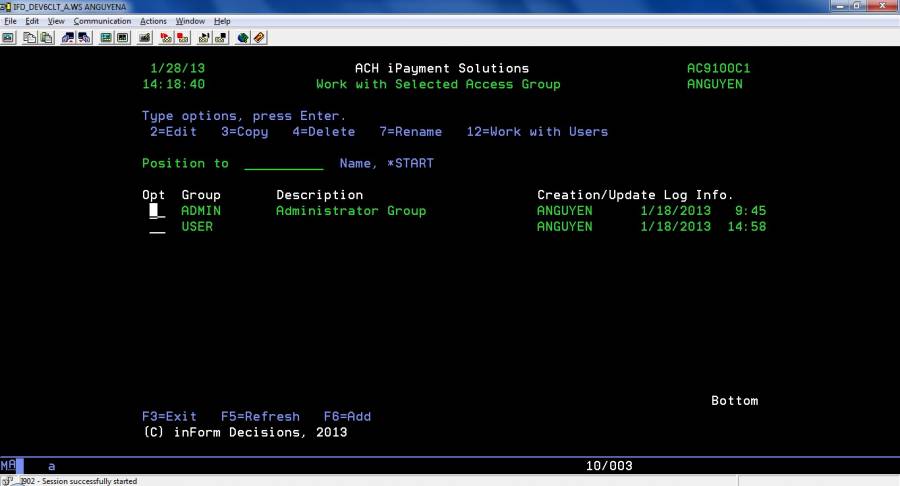
Task: Click the Print Screen toolbar icon
Action: point(8,38)
